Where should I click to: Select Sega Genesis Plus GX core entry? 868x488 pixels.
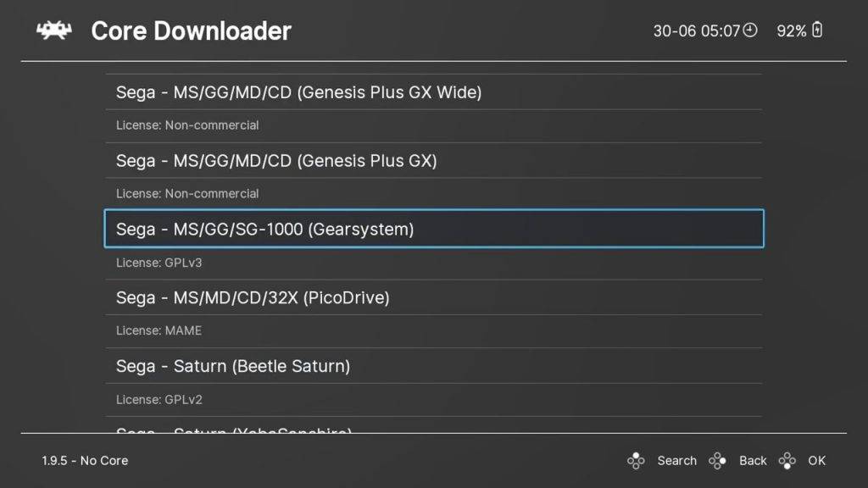click(434, 160)
